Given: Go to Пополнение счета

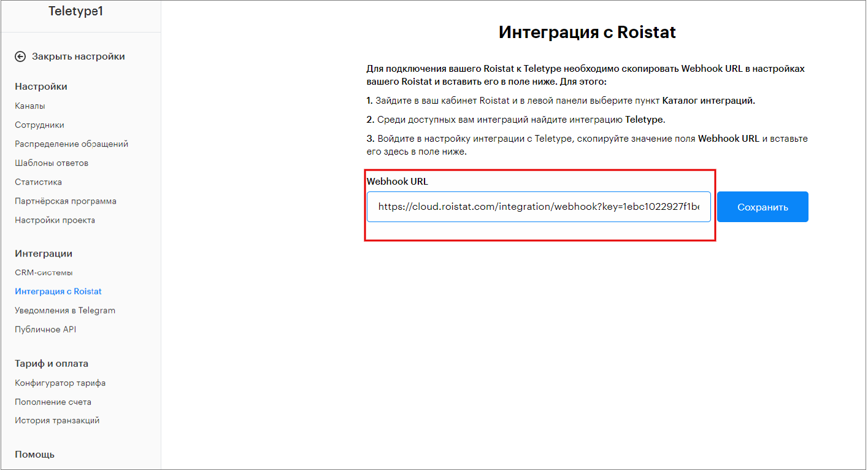Looking at the screenshot, I should [x=53, y=402].
